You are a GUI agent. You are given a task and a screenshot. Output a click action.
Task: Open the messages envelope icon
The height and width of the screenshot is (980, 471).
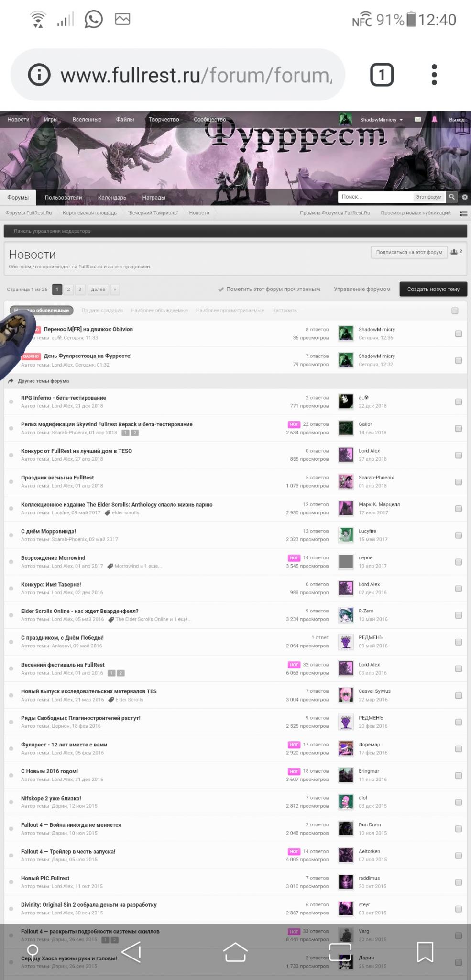pos(418,119)
